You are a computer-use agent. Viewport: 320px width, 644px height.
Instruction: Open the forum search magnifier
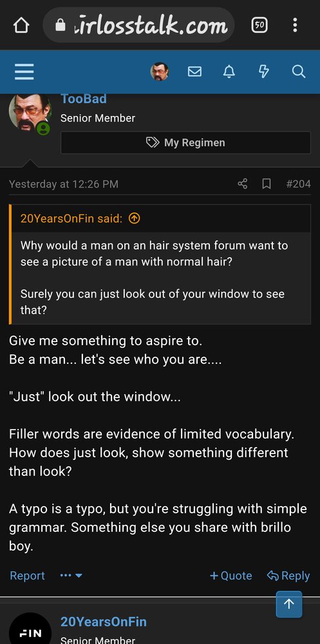pos(299,72)
